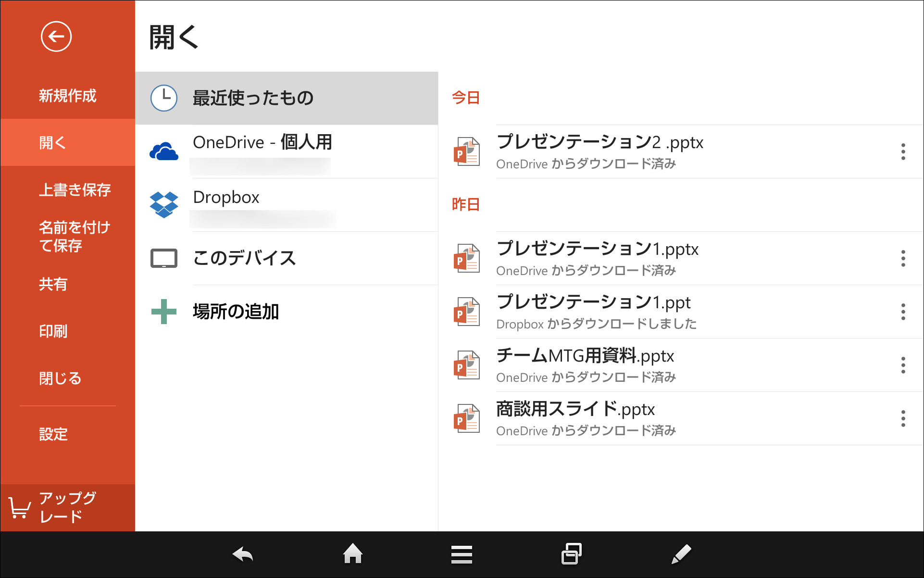Tap the clock icon for 最近使ったもの
Image resolution: width=924 pixels, height=578 pixels.
pyautogui.click(x=164, y=98)
